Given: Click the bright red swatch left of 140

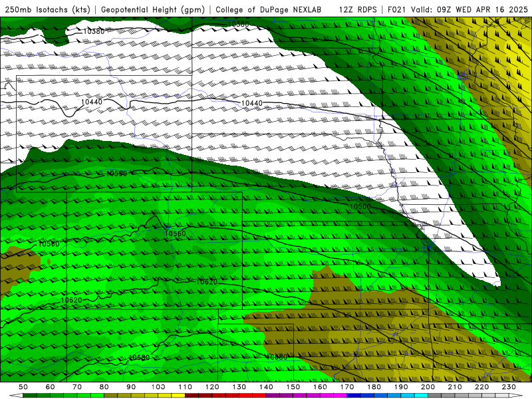Looking at the screenshot, I should [259, 396].
